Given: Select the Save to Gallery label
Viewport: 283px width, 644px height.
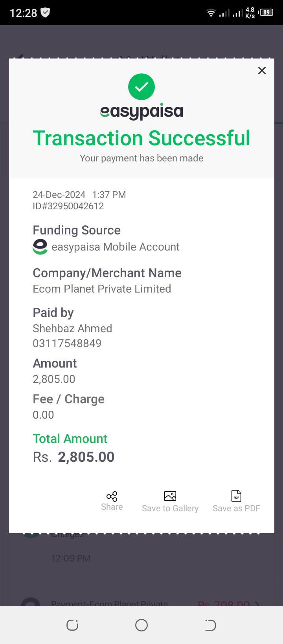Looking at the screenshot, I should point(170,509).
